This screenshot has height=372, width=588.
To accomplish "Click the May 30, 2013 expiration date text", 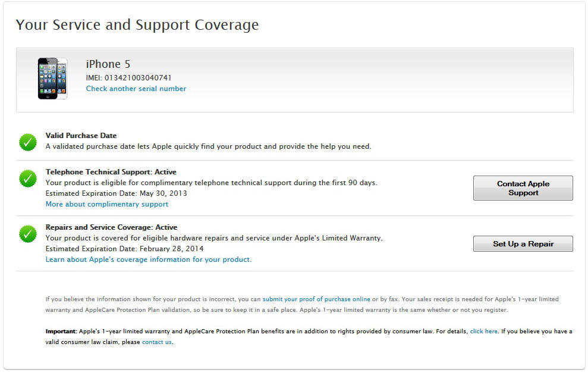I will (x=163, y=193).
